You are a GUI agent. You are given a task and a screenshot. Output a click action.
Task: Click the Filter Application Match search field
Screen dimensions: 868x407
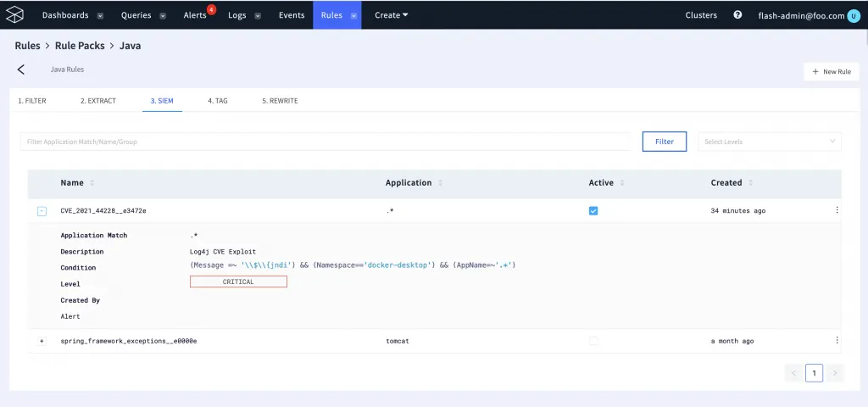[325, 142]
